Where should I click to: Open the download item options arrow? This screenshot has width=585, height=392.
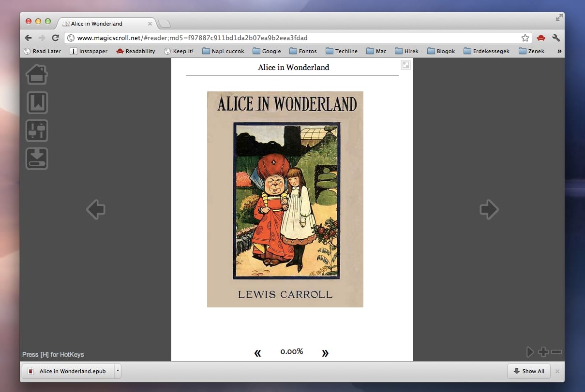(x=118, y=371)
